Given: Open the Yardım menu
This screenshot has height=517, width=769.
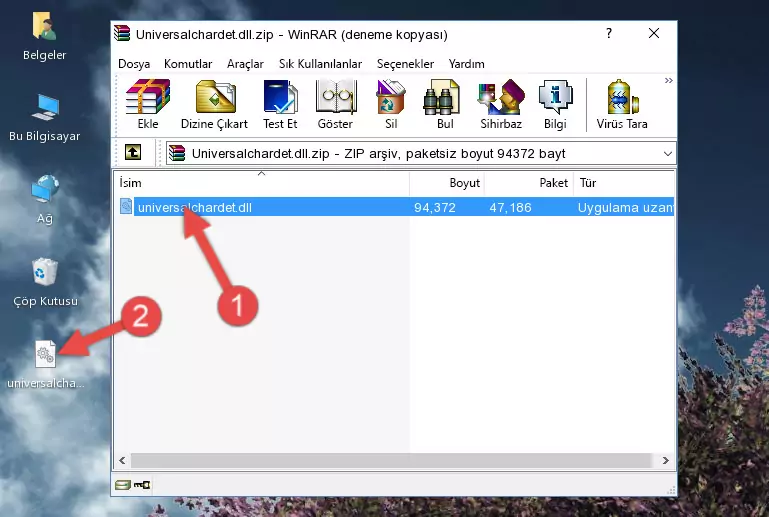Looking at the screenshot, I should point(466,64).
